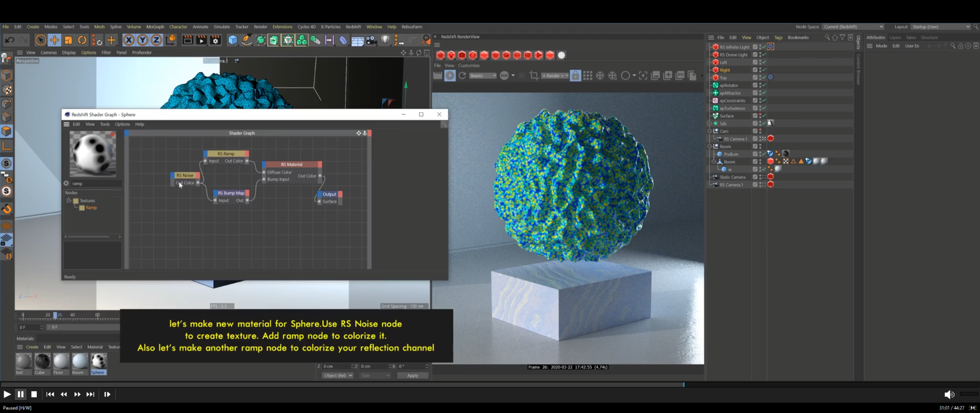Viewport: 980px width, 413px height.
Task: Click the Content Browser side tab
Action: click(x=859, y=69)
